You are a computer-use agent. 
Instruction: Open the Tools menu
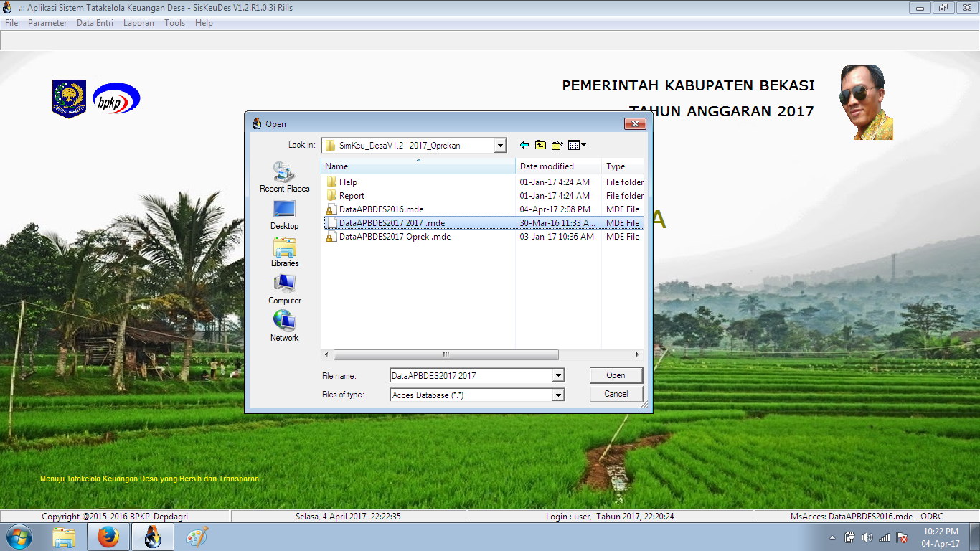tap(174, 23)
